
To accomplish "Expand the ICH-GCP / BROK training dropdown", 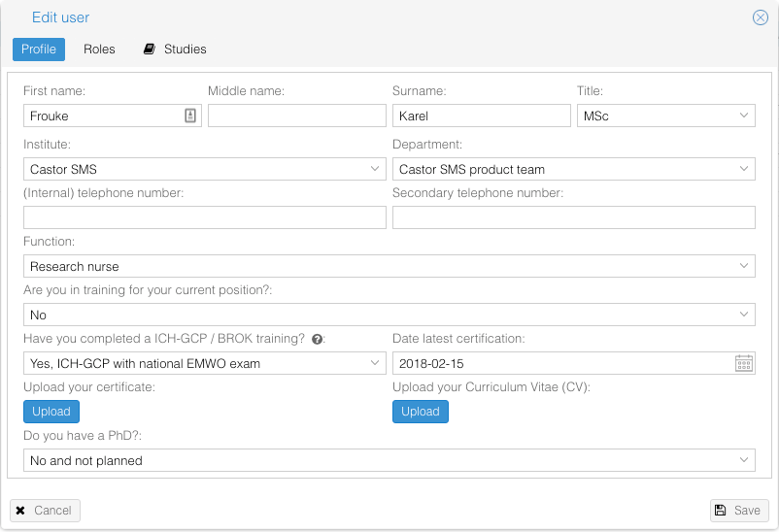I will [205, 364].
